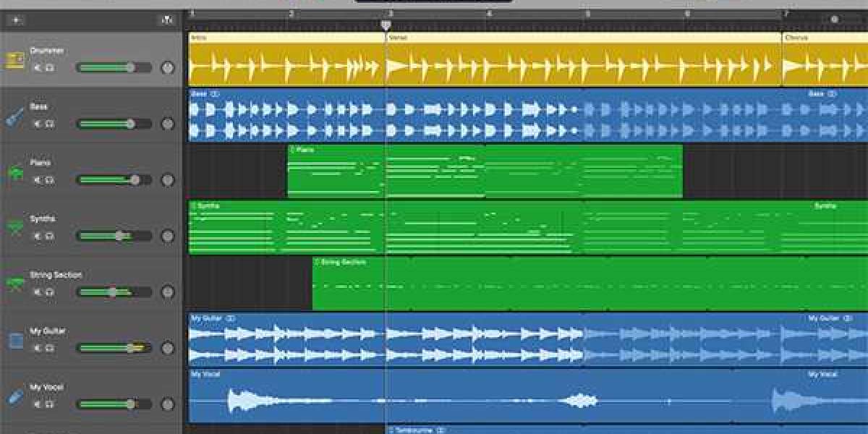Select the My Guitar track name label
Viewport: 868px width, 434px height.
(x=48, y=331)
